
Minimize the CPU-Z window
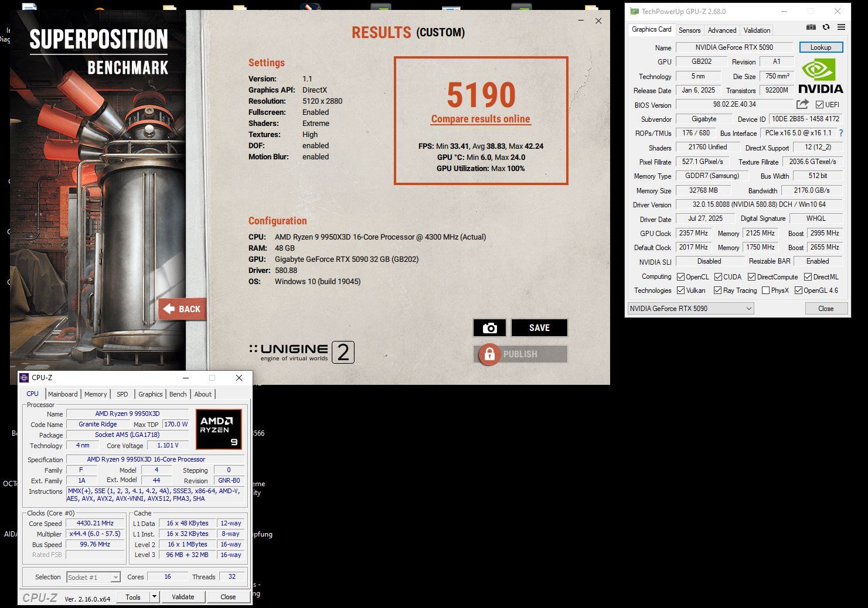pos(186,378)
